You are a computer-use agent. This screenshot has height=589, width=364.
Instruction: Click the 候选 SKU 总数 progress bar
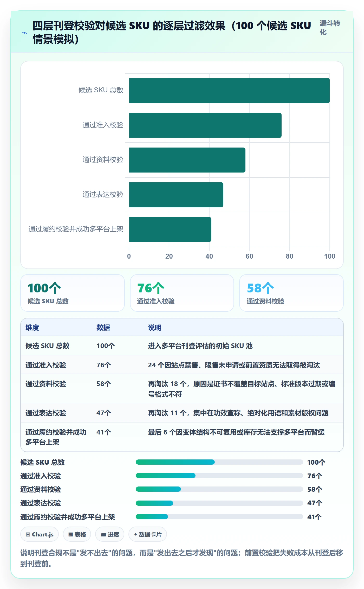click(x=219, y=462)
